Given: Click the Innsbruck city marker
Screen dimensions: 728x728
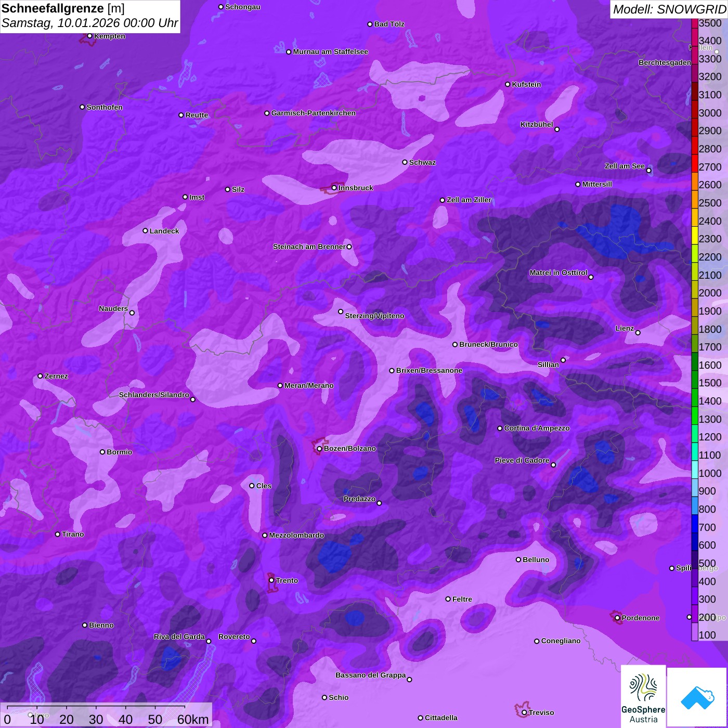Looking at the screenshot, I should pyautogui.click(x=334, y=188).
